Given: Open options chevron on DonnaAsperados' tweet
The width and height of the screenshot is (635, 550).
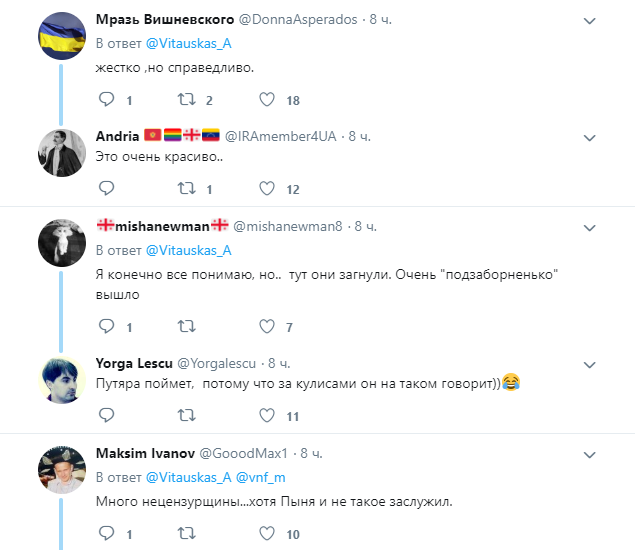Looking at the screenshot, I should pos(590,20).
